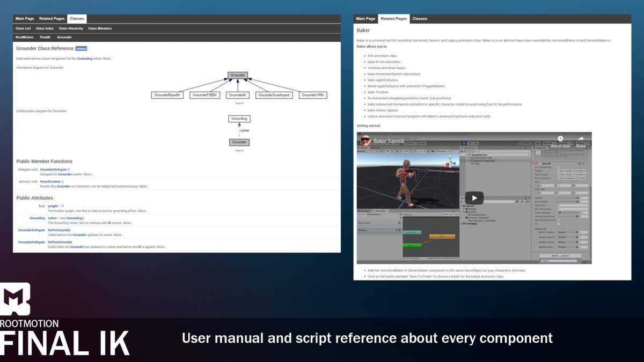Select the Grounding box in collaboration diagram
This screenshot has width=644, height=362.
239,119
